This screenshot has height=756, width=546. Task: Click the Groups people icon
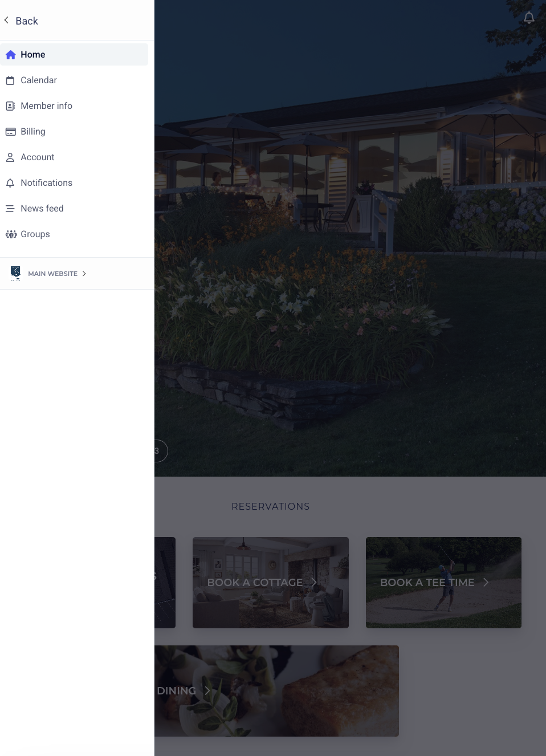point(11,234)
